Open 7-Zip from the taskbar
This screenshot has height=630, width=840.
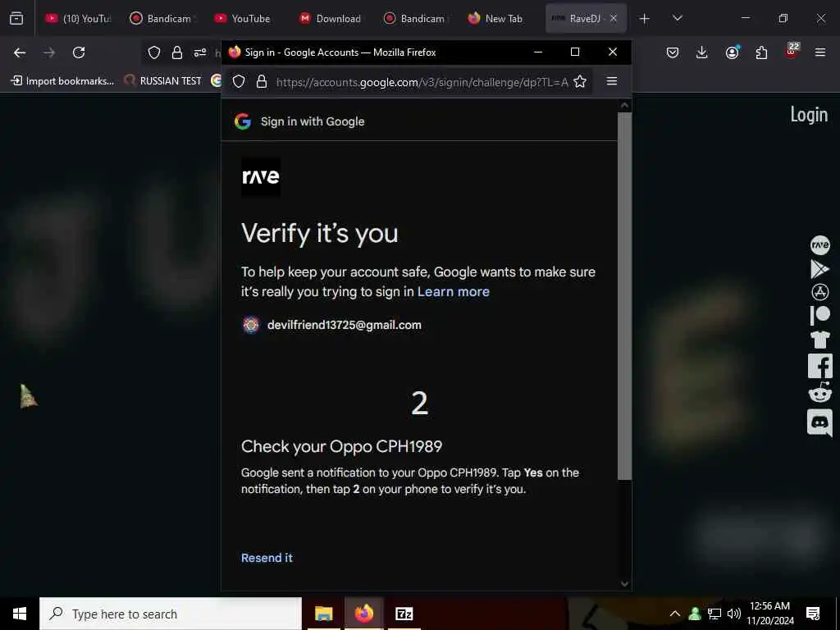(404, 614)
